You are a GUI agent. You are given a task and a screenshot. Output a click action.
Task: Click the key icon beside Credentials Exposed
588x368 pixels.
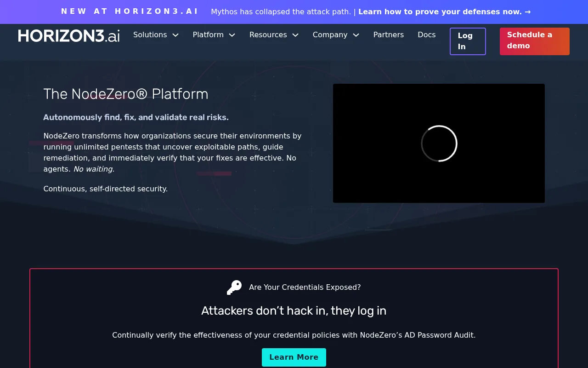click(x=234, y=287)
